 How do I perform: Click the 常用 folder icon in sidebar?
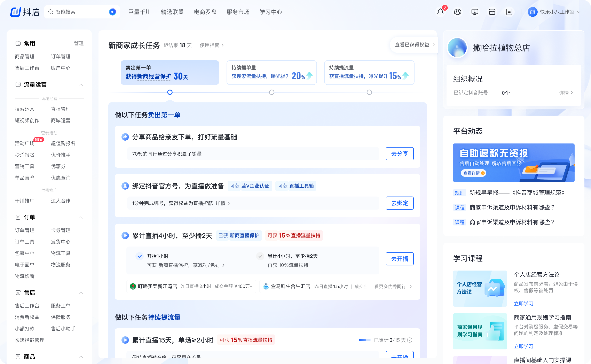(x=18, y=43)
